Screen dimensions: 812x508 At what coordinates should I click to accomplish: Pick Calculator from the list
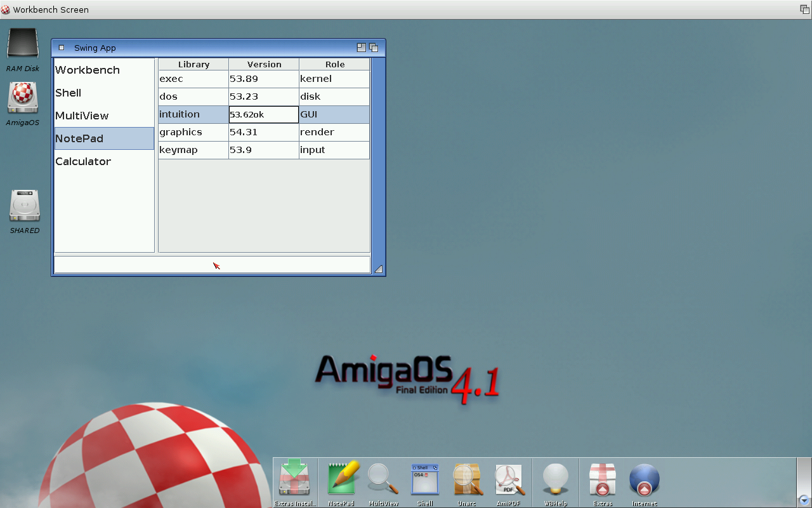click(x=104, y=161)
